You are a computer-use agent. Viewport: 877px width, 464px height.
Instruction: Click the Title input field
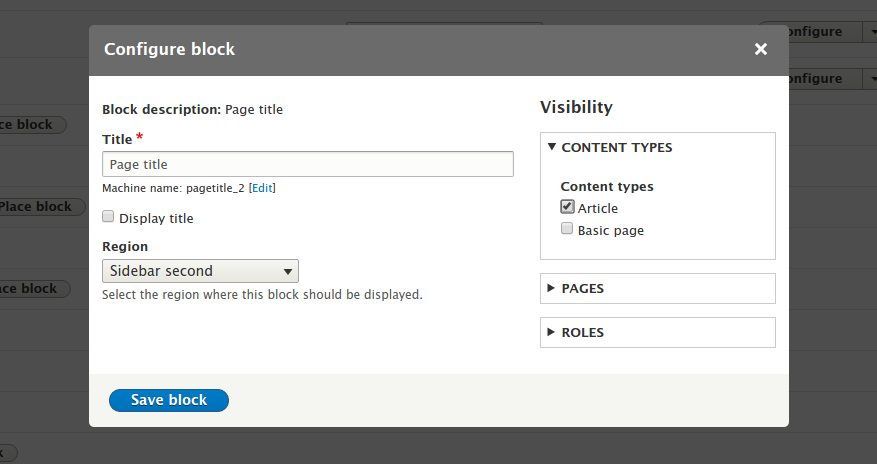[308, 164]
